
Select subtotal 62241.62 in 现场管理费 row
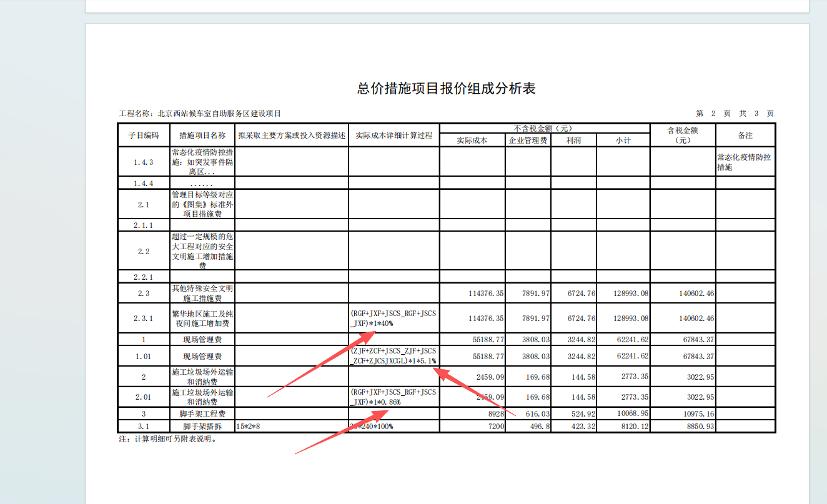(x=634, y=340)
